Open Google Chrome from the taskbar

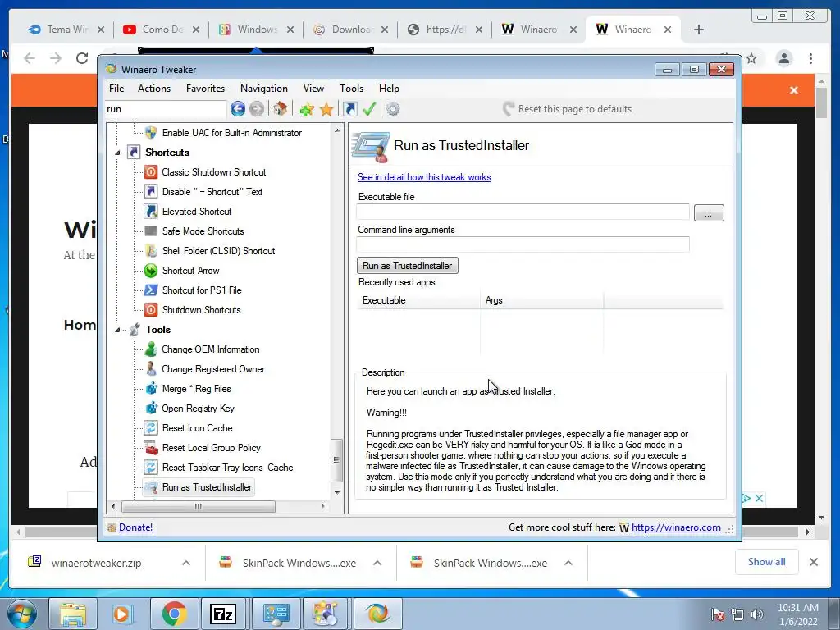(x=174, y=614)
